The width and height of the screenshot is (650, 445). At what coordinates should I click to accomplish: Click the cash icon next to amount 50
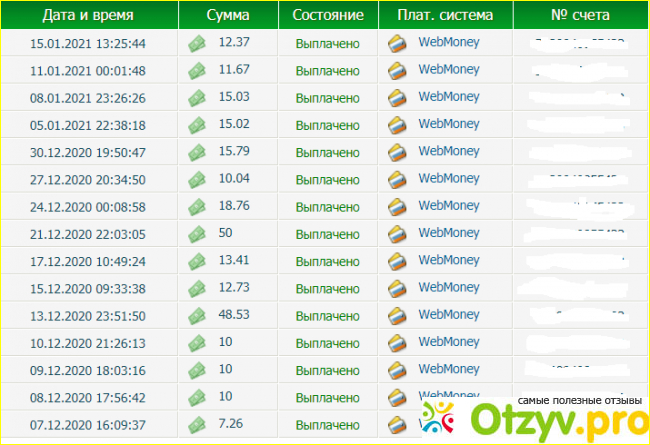pyautogui.click(x=196, y=233)
